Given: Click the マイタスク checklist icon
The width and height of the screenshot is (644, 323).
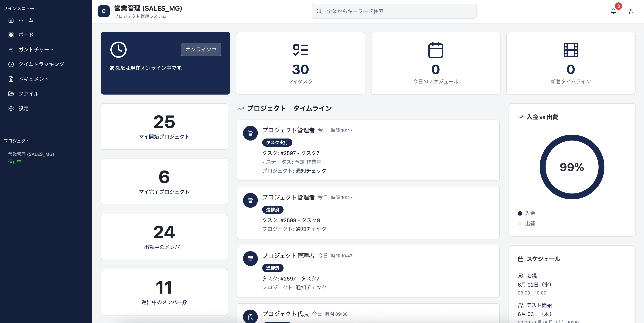Looking at the screenshot, I should point(300,50).
